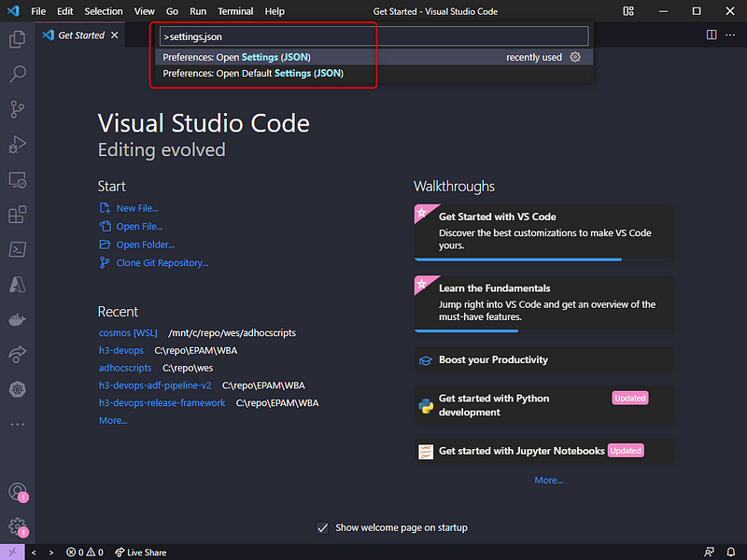Click the Search icon in activity bar
The height and width of the screenshot is (560, 747).
pos(17,75)
